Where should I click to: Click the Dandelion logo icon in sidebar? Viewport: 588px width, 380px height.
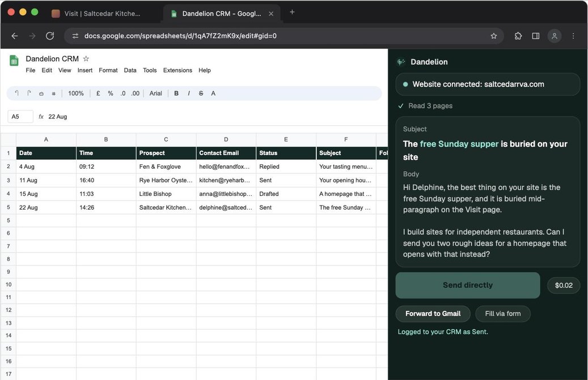coord(401,62)
